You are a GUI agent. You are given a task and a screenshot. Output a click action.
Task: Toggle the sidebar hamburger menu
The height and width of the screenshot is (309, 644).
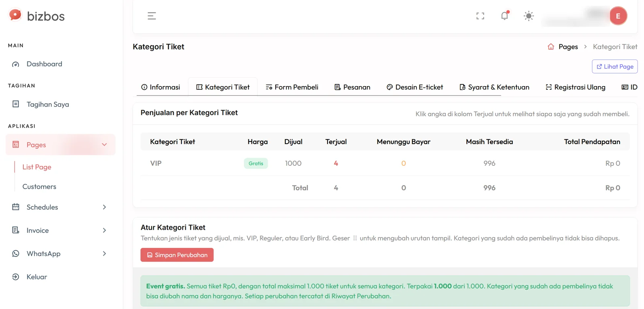[152, 16]
